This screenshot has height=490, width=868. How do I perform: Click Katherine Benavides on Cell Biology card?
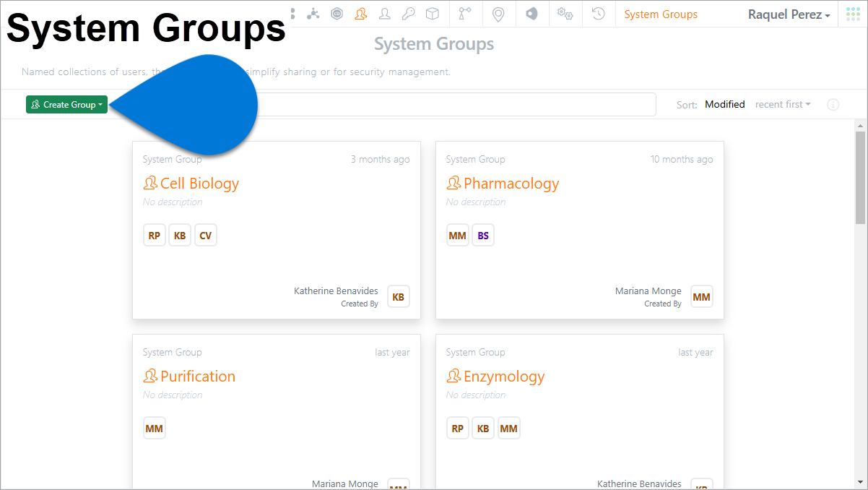tap(336, 291)
